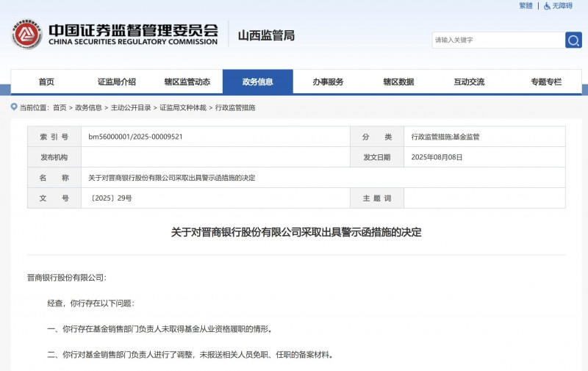Click document number 〔2025〕29号
588x371 pixels.
pos(110,198)
